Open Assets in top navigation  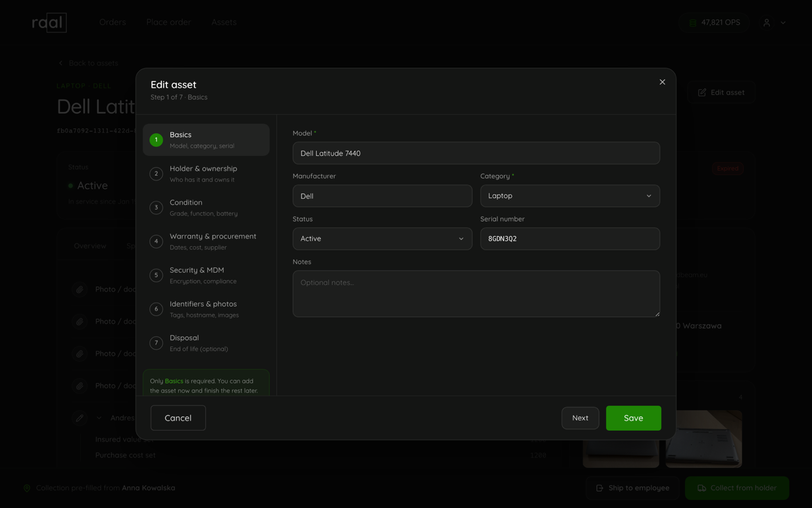[224, 22]
